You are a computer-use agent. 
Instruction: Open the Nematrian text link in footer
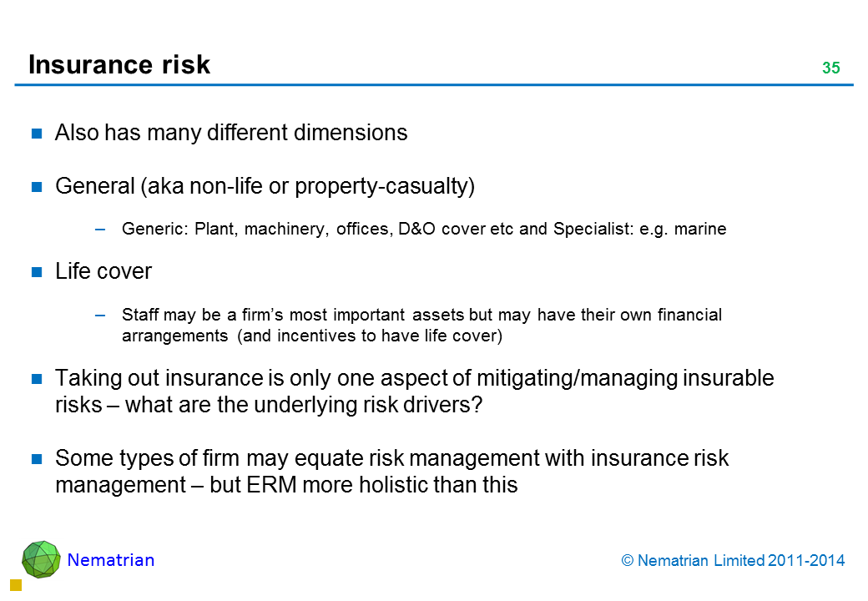click(x=111, y=560)
